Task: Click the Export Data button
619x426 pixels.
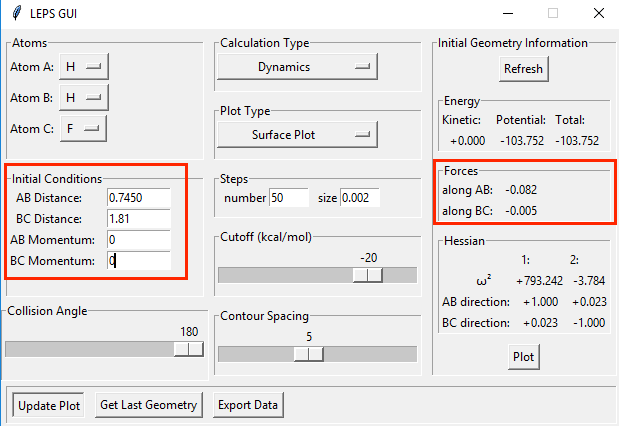Action: 250,404
